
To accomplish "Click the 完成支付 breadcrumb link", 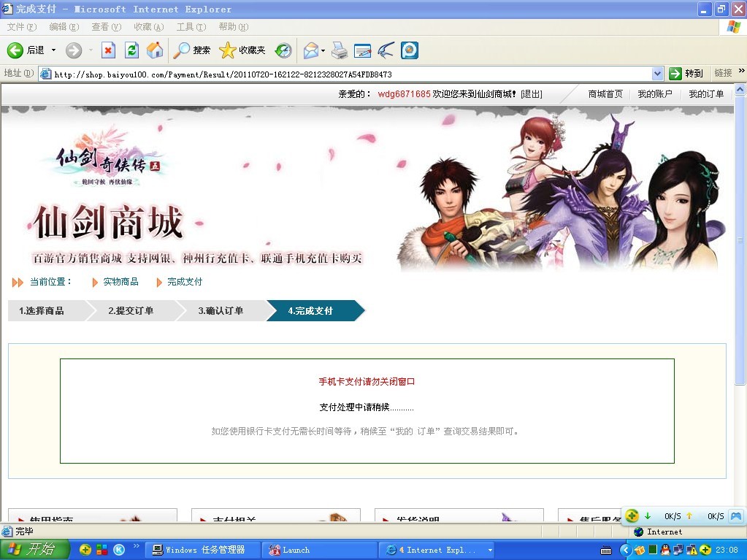I will pos(185,281).
